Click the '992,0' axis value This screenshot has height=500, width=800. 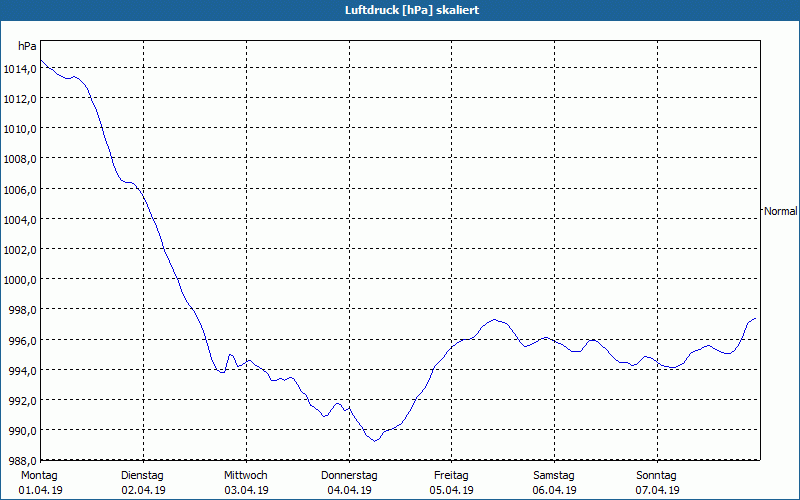click(23, 401)
